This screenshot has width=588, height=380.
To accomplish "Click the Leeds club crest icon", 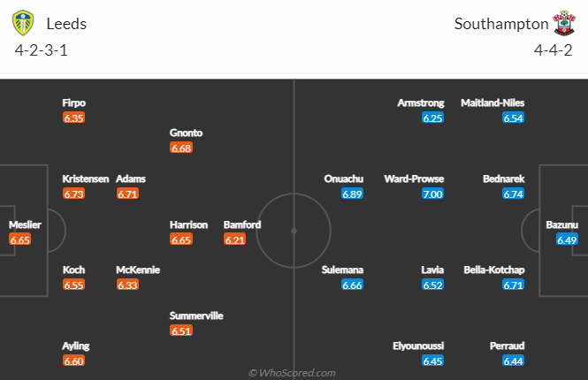I will tap(23, 23).
